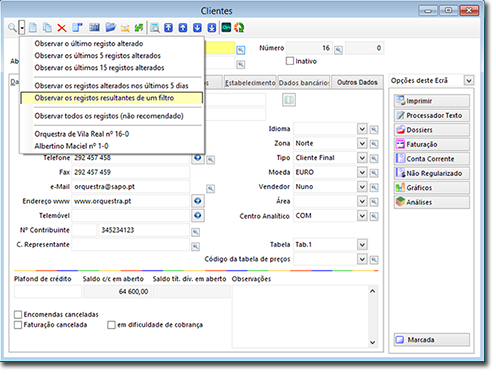Go to the next record
Image resolution: width=496 pixels, height=375 pixels.
click(x=197, y=28)
